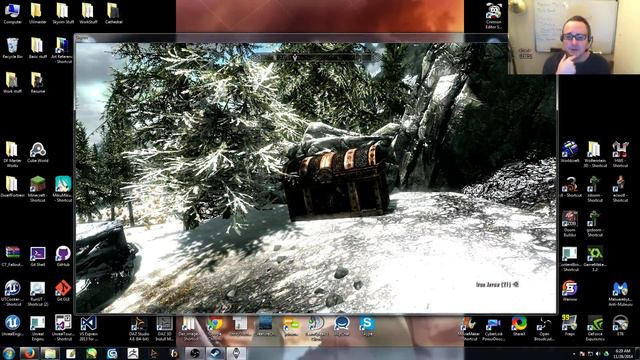Image resolution: width=640 pixels, height=360 pixels.
Task: Open Firefox from the taskbar
Action: point(29,353)
